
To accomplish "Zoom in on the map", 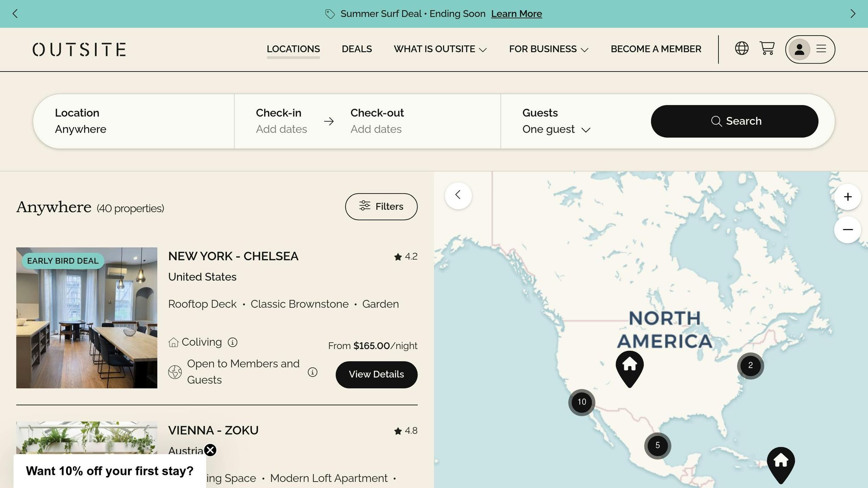I will 848,197.
